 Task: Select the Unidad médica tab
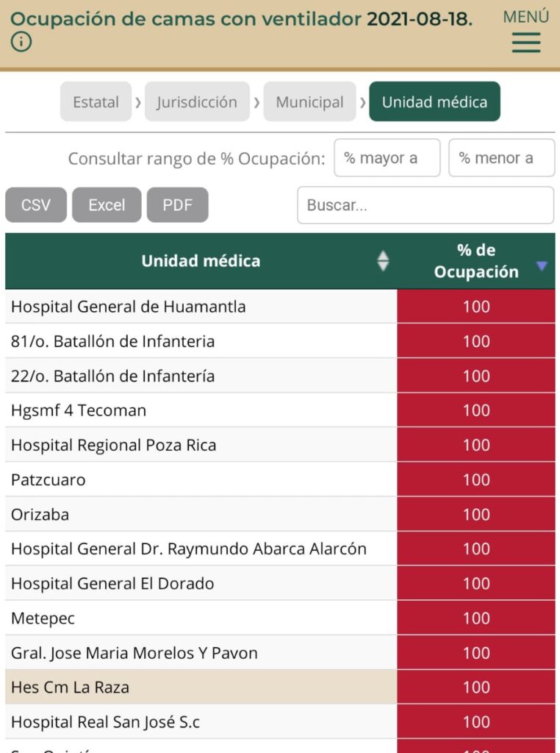tap(434, 102)
